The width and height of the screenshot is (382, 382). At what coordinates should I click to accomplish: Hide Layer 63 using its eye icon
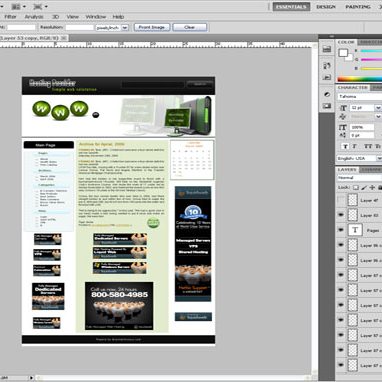(x=341, y=215)
